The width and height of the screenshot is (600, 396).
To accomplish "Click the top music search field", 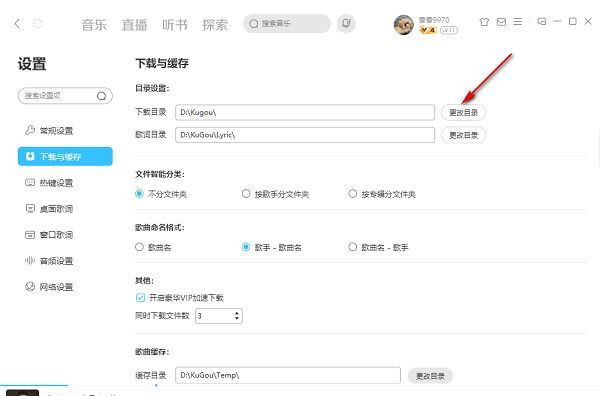I will pos(287,23).
